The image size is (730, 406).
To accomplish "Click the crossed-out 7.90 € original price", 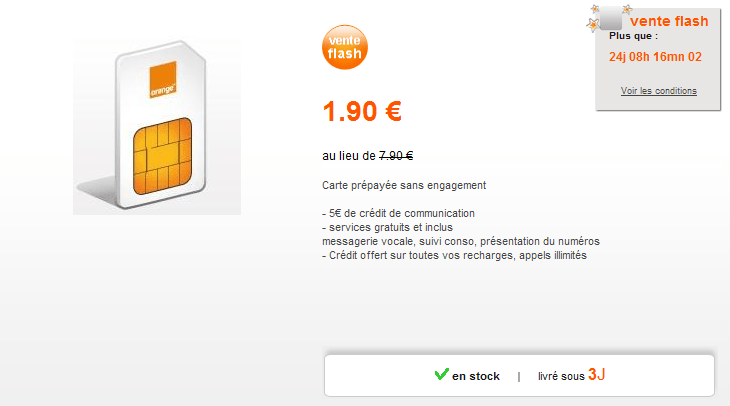I will [396, 155].
